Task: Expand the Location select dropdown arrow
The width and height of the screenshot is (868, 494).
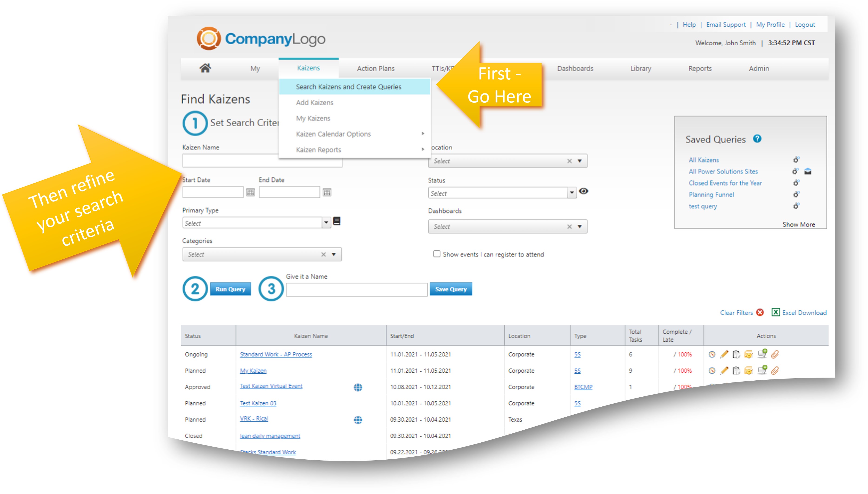Action: pos(580,161)
